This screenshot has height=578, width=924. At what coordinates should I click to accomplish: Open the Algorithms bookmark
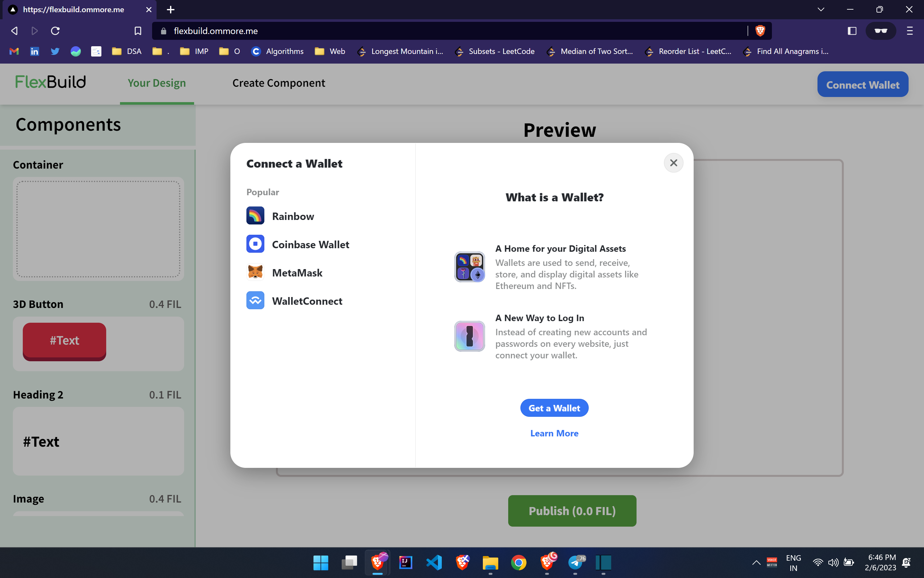278,51
